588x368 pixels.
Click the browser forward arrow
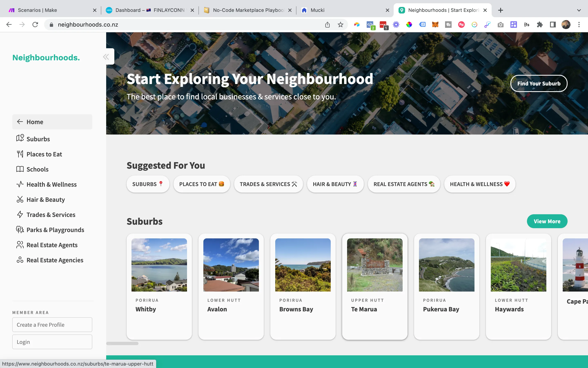[22, 25]
